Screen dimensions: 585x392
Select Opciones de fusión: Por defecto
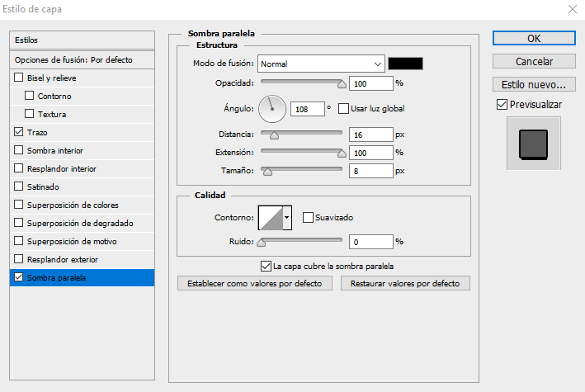(x=82, y=59)
